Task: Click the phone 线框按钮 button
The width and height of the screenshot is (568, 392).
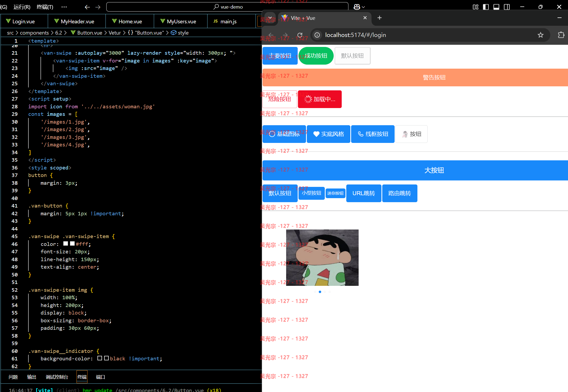Action: [x=373, y=134]
